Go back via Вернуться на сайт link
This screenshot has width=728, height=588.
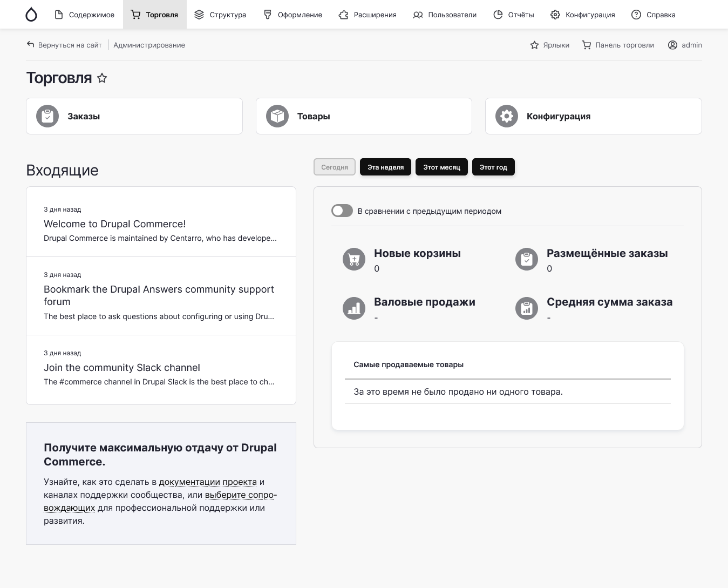point(64,45)
